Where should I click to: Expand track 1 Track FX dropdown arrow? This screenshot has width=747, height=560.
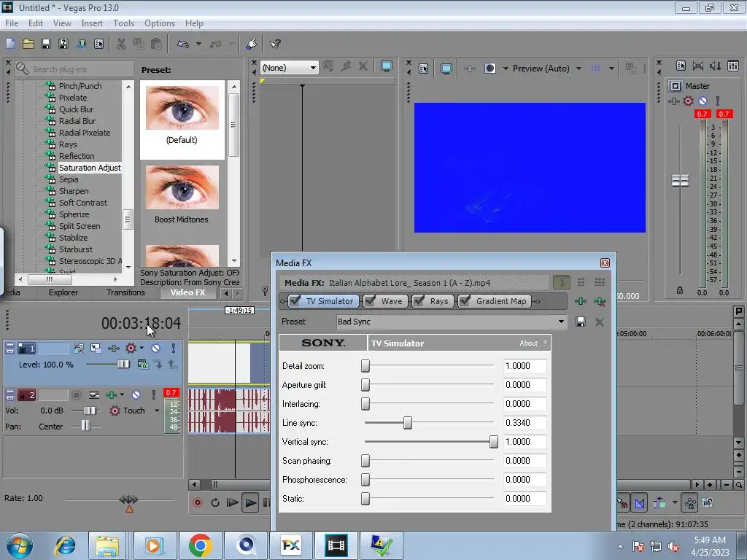(x=142, y=348)
